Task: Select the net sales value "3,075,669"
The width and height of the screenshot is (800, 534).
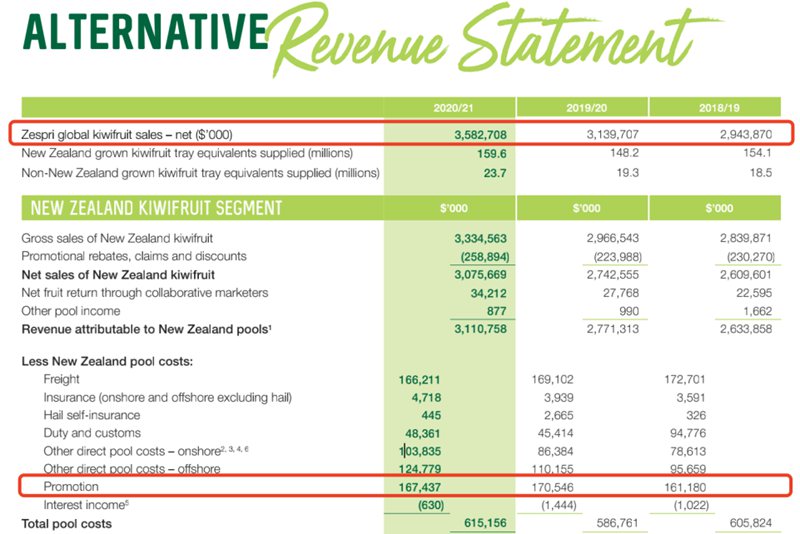Action: pos(480,275)
